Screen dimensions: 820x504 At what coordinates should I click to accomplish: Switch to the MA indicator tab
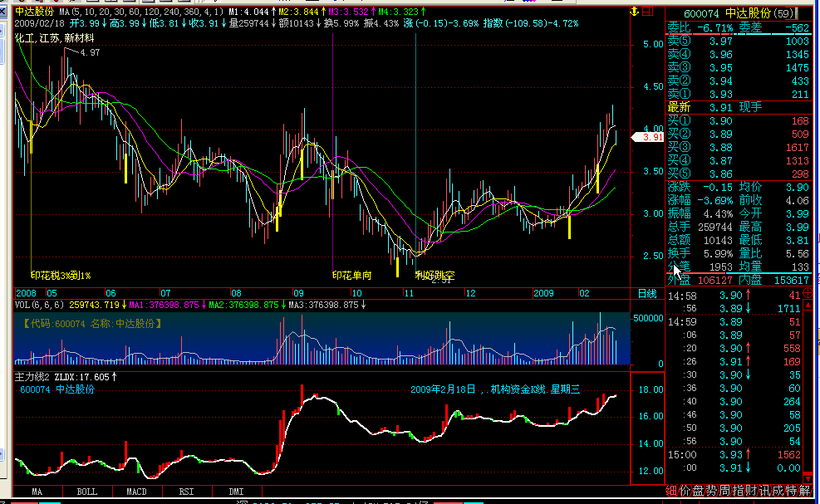[x=37, y=492]
